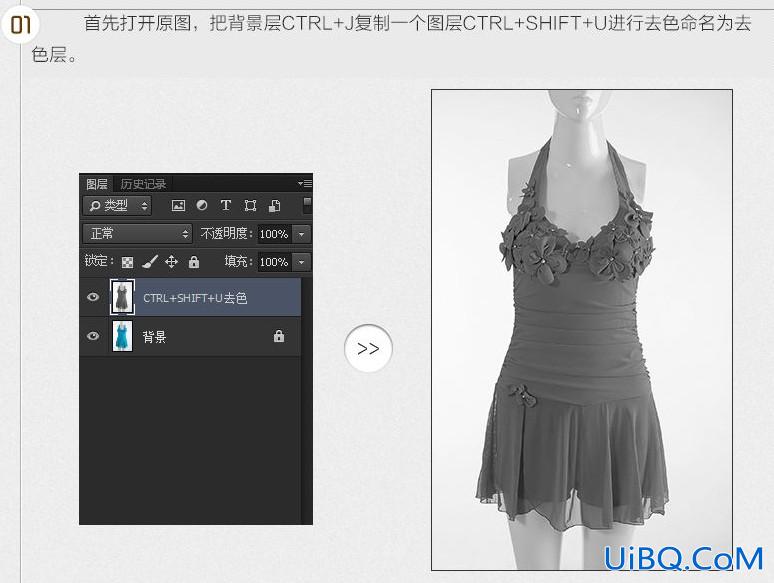Click the >> next arrow button

pyautogui.click(x=368, y=349)
